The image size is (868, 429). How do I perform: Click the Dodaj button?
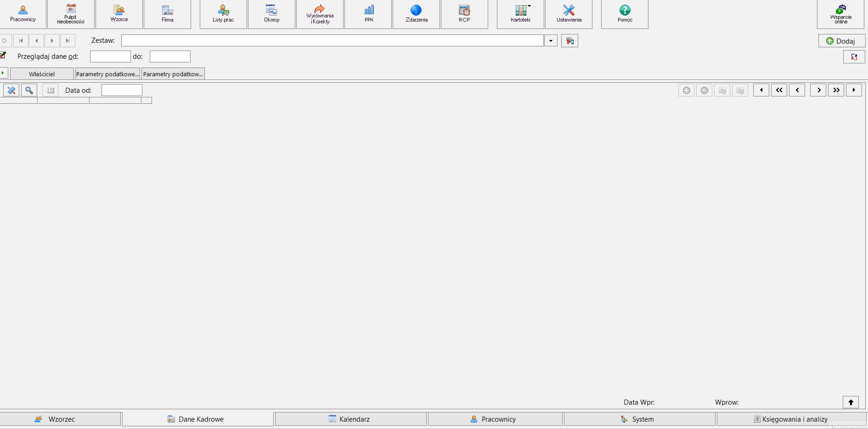(841, 41)
